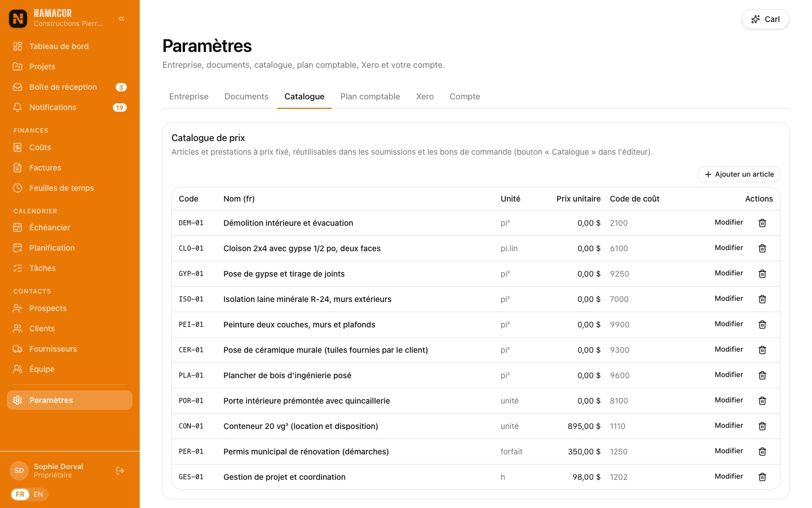Click the Namacor logo icon
812x508 pixels.
(x=18, y=19)
